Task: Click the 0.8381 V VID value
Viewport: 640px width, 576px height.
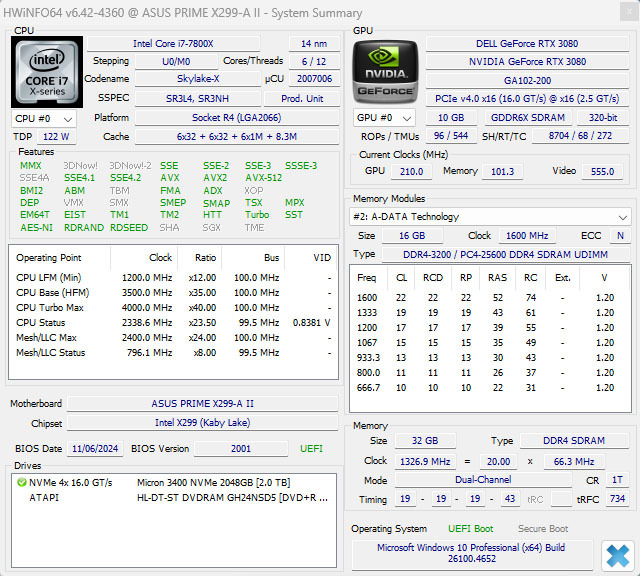Action: tap(311, 323)
